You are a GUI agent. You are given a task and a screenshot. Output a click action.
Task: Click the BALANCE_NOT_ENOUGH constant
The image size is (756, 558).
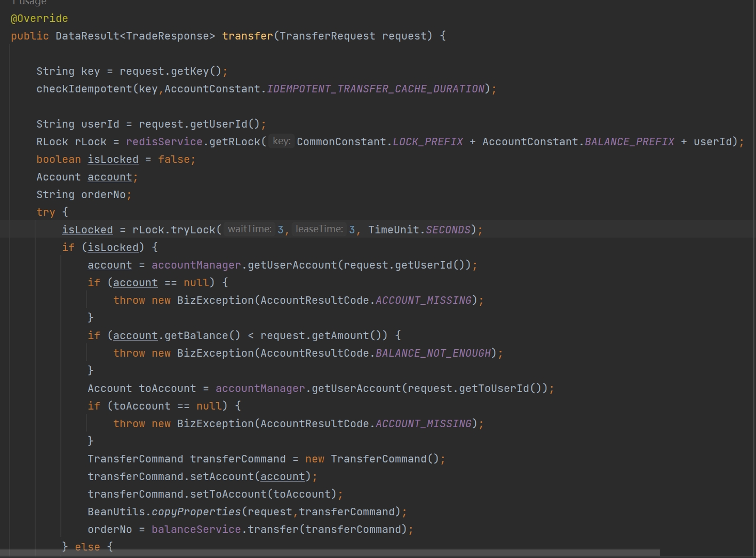pos(433,353)
